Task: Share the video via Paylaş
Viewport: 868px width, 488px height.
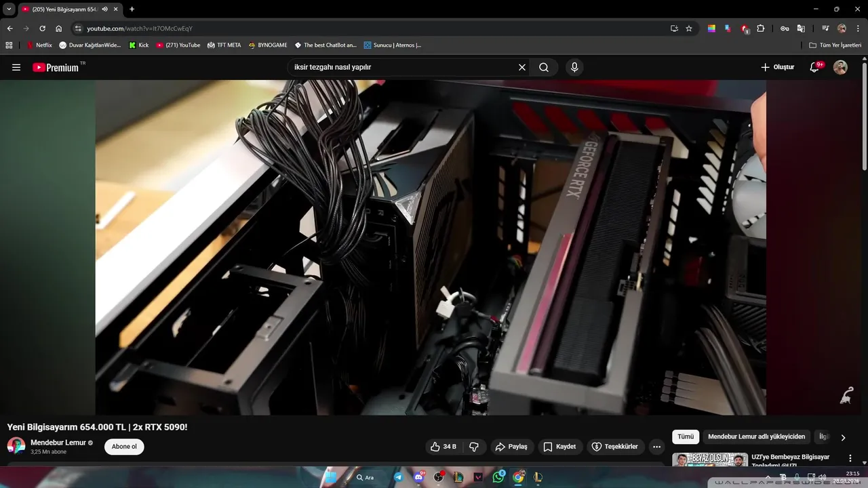Action: click(x=512, y=447)
